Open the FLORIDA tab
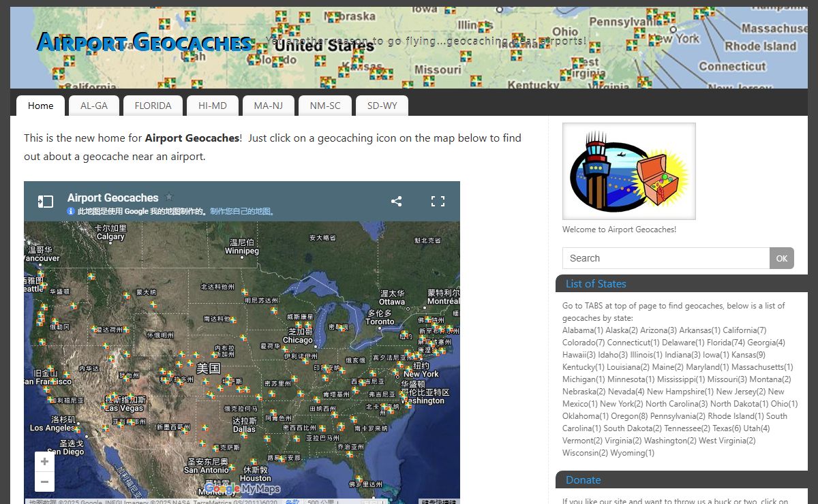Image resolution: width=818 pixels, height=504 pixels. 153,106
